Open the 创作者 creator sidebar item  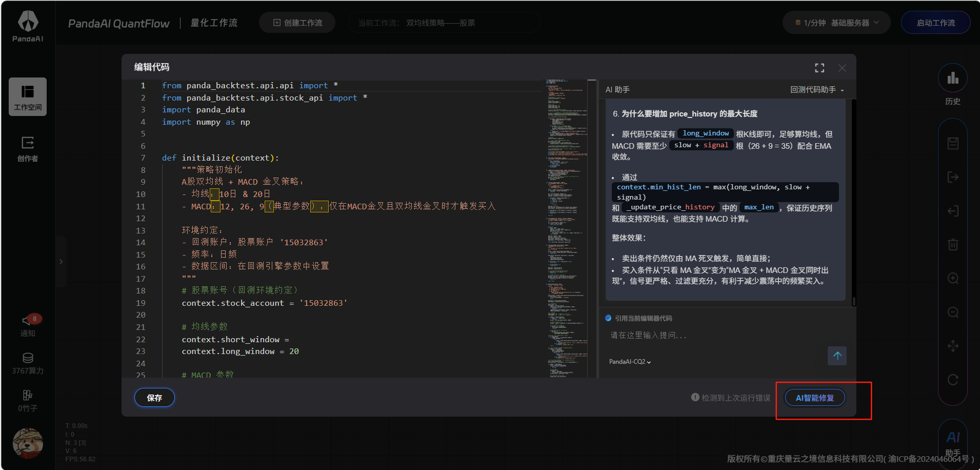28,149
